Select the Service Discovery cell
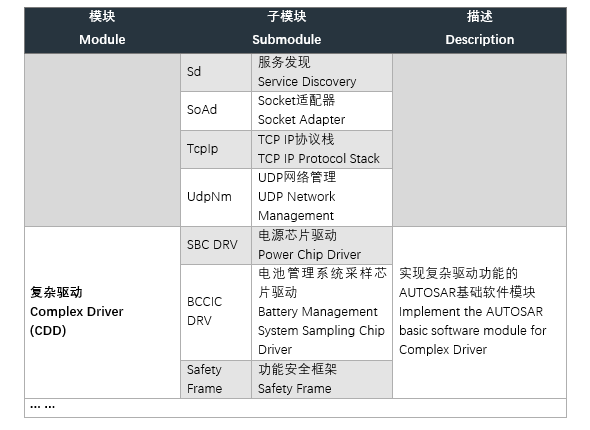The image size is (590, 430). pyautogui.click(x=322, y=72)
